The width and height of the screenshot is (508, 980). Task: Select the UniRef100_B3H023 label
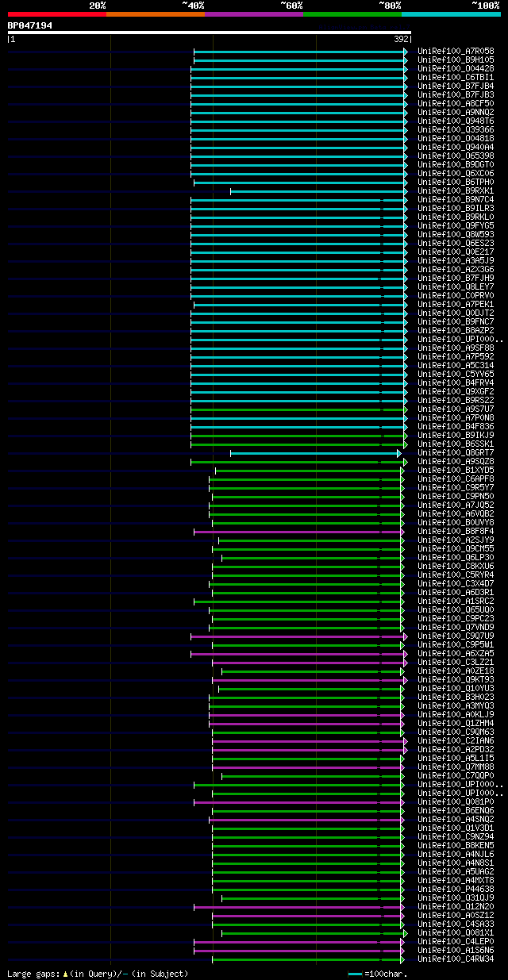(x=456, y=697)
